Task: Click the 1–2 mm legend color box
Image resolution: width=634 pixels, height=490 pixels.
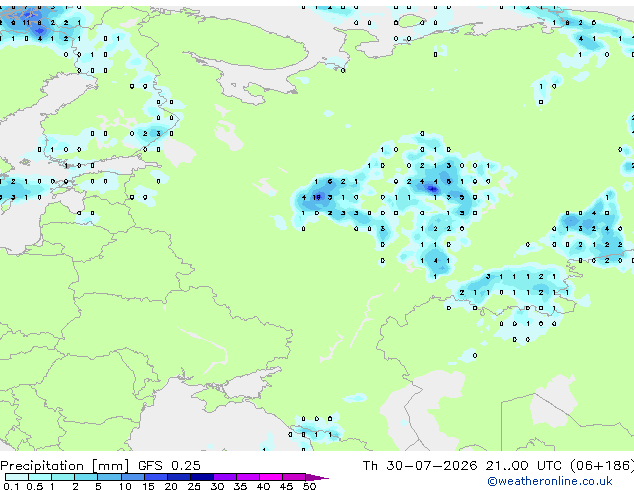Action: (63, 477)
